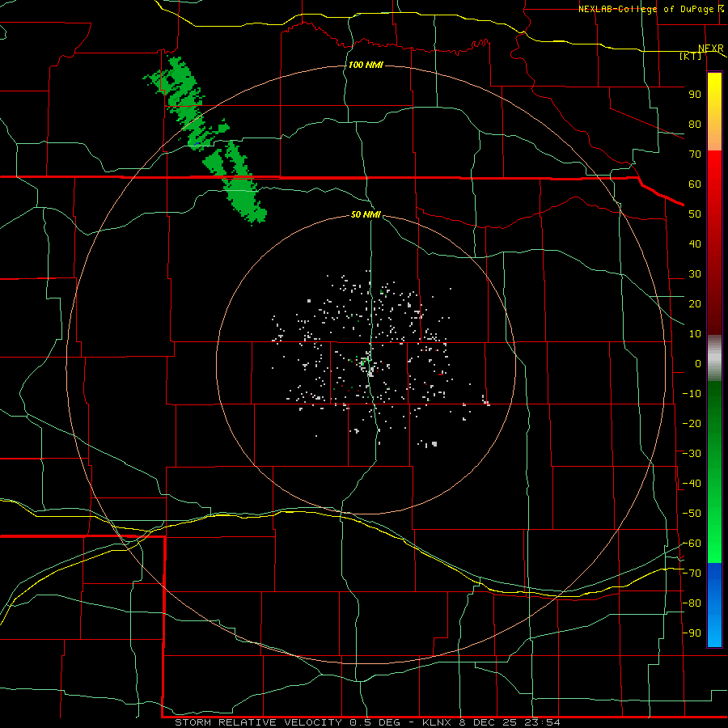Image resolution: width=728 pixels, height=728 pixels.
Task: Click the positive 60 knot scale label
Action: tap(695, 184)
